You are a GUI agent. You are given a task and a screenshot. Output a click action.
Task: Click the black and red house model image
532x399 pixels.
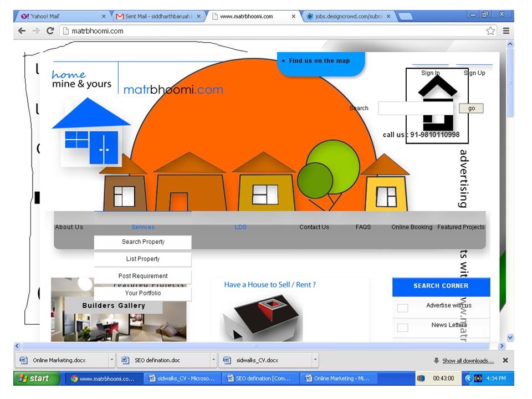click(x=261, y=317)
